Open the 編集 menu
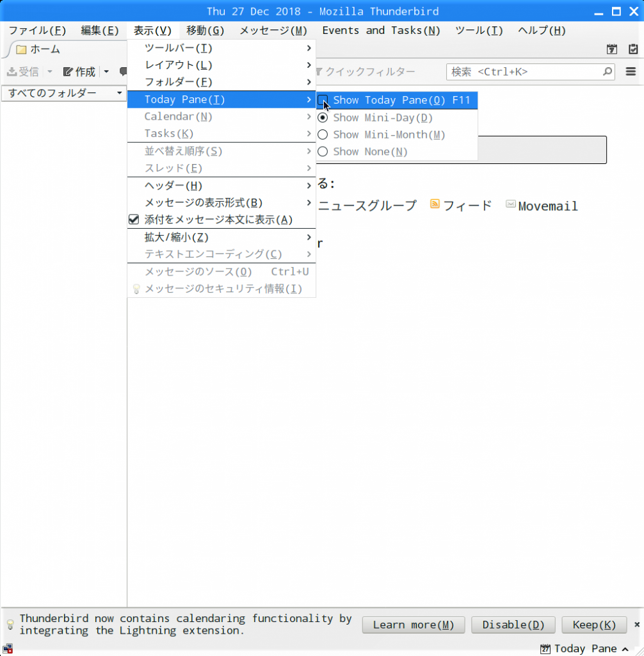 [x=99, y=31]
